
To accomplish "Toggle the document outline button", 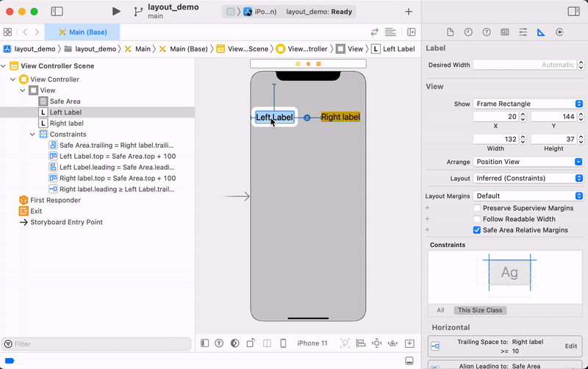I will (x=204, y=343).
